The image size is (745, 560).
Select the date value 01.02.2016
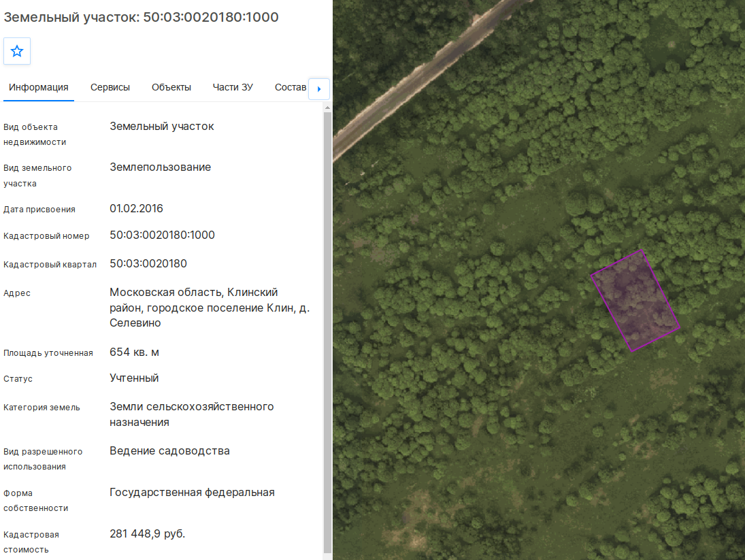coord(136,208)
